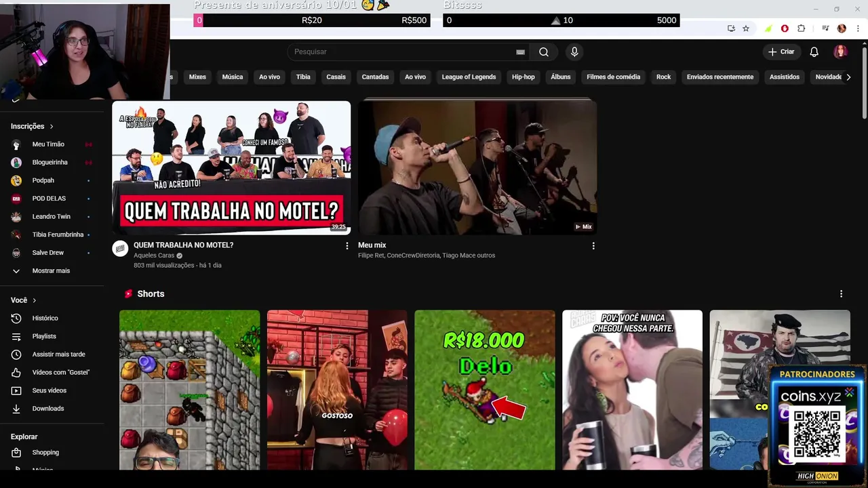Viewport: 868px width, 488px height.
Task: Open the on-screen keyboard icon in search box
Action: 520,52
